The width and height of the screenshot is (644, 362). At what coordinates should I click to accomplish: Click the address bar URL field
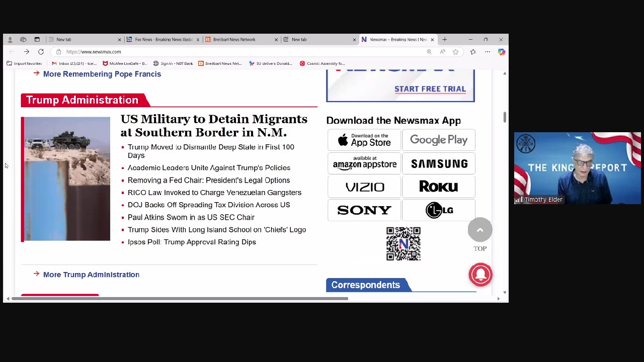(x=242, y=52)
